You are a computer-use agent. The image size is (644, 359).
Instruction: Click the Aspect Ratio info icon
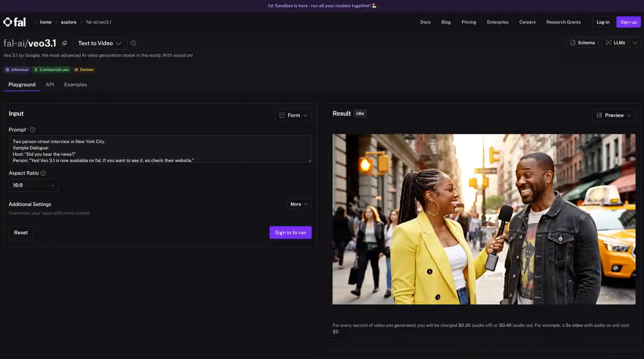[x=43, y=173]
